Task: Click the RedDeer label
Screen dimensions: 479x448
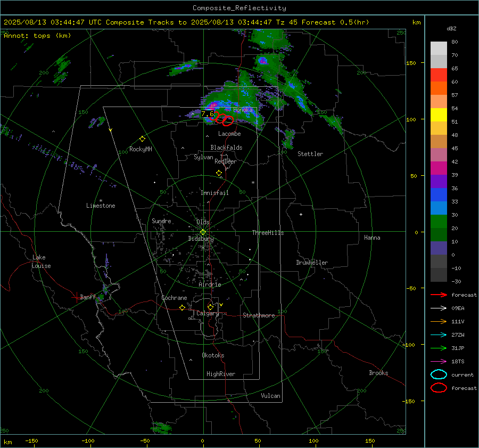Action: click(x=226, y=161)
